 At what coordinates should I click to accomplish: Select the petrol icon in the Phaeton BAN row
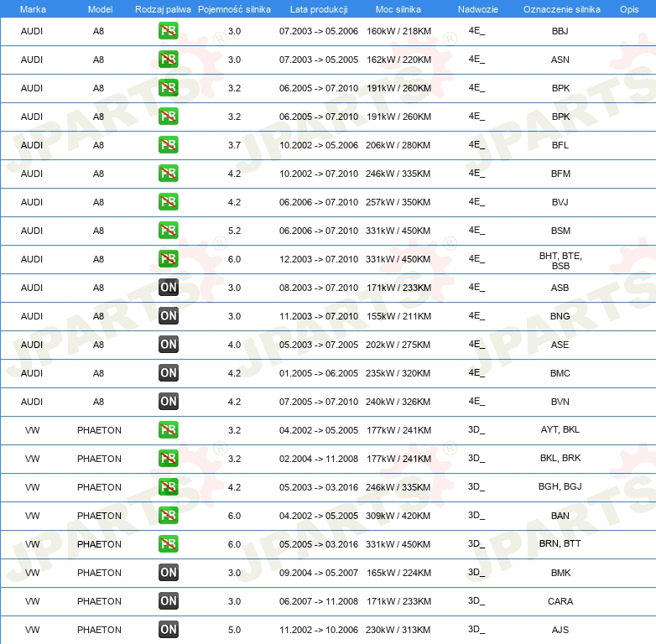point(169,516)
